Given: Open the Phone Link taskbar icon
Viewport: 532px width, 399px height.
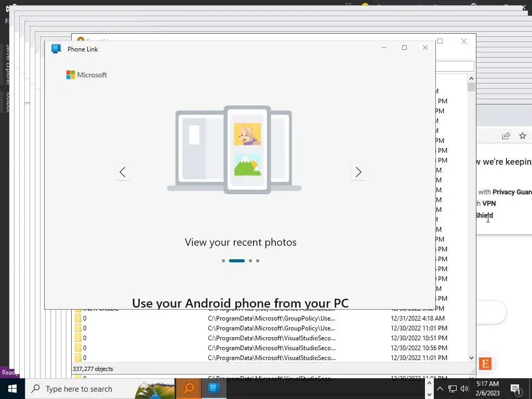Looking at the screenshot, I should (214, 389).
